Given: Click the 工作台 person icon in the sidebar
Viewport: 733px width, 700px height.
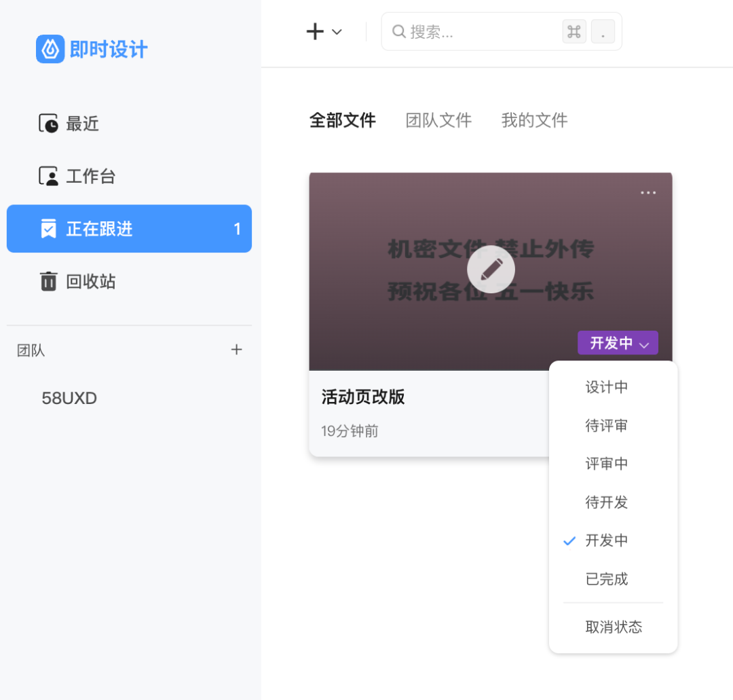Looking at the screenshot, I should tap(48, 177).
